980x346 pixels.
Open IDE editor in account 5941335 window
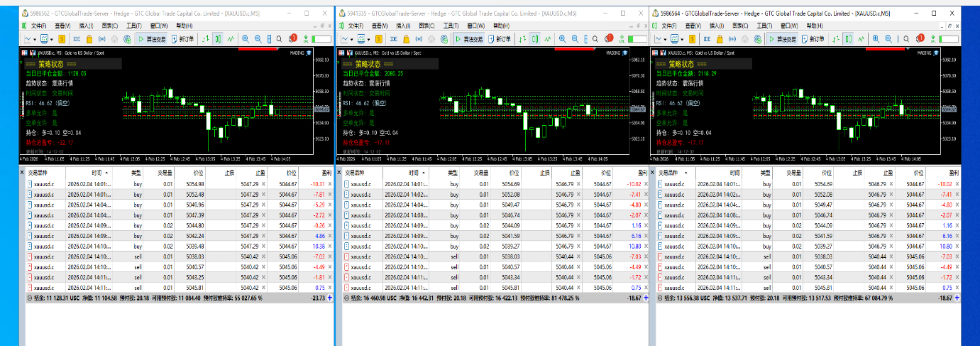coord(394,39)
